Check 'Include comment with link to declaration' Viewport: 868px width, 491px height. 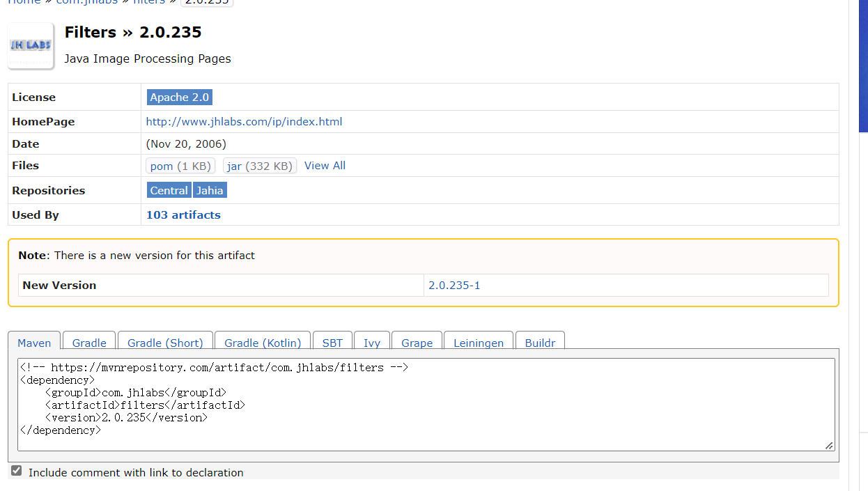(15, 470)
